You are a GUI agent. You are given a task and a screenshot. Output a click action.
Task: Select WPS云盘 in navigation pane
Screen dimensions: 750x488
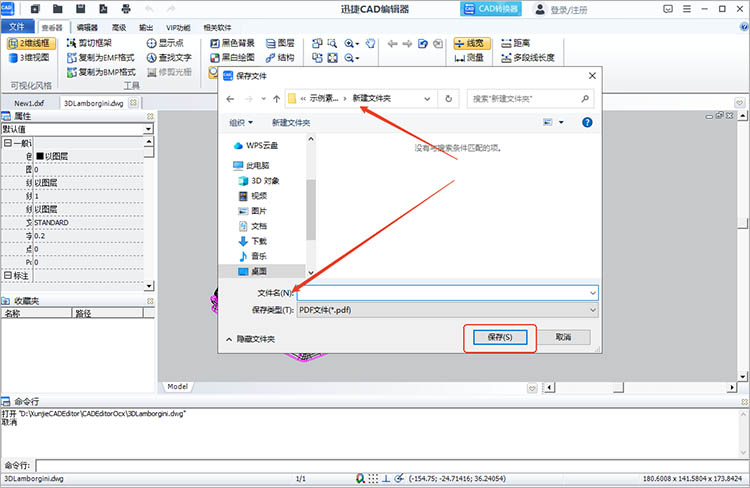pos(256,145)
